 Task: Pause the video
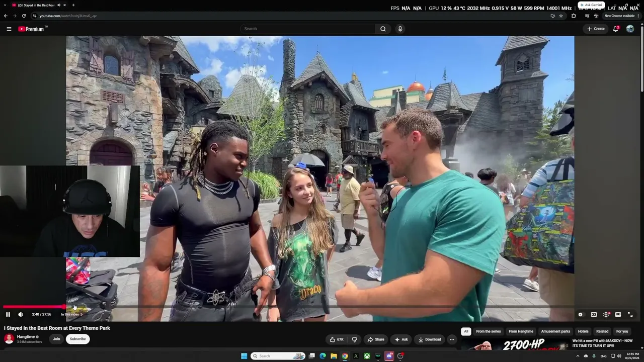coord(8,314)
